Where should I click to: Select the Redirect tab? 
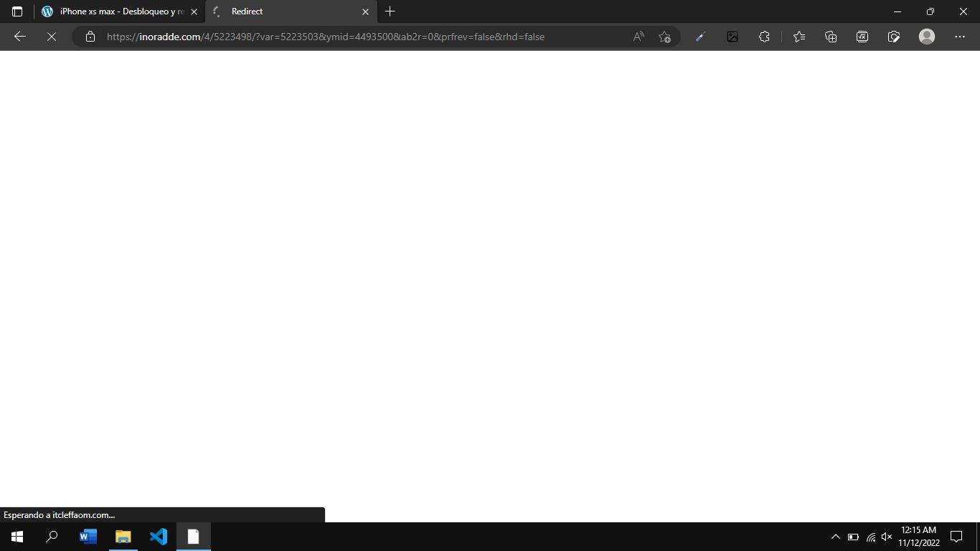click(x=287, y=11)
